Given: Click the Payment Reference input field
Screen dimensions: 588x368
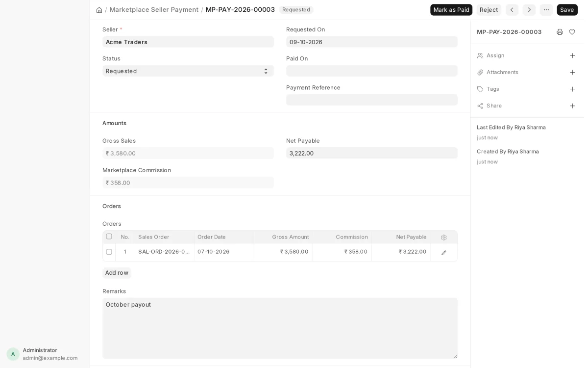Looking at the screenshot, I should point(372,100).
